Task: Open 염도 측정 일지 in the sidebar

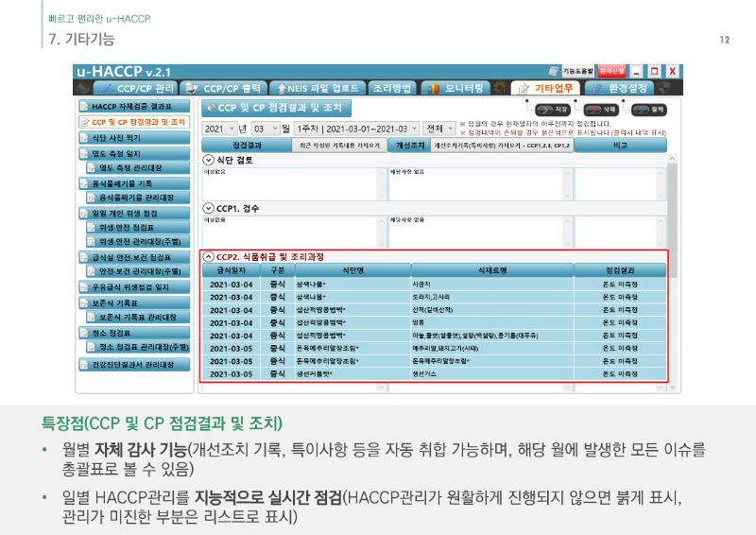Action: pos(134,153)
